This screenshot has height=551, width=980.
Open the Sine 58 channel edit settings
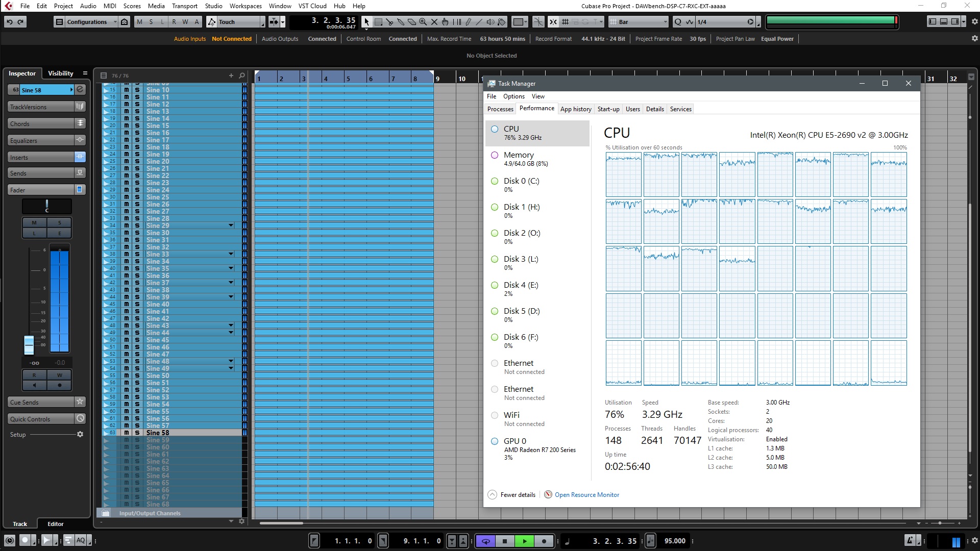[x=80, y=90]
